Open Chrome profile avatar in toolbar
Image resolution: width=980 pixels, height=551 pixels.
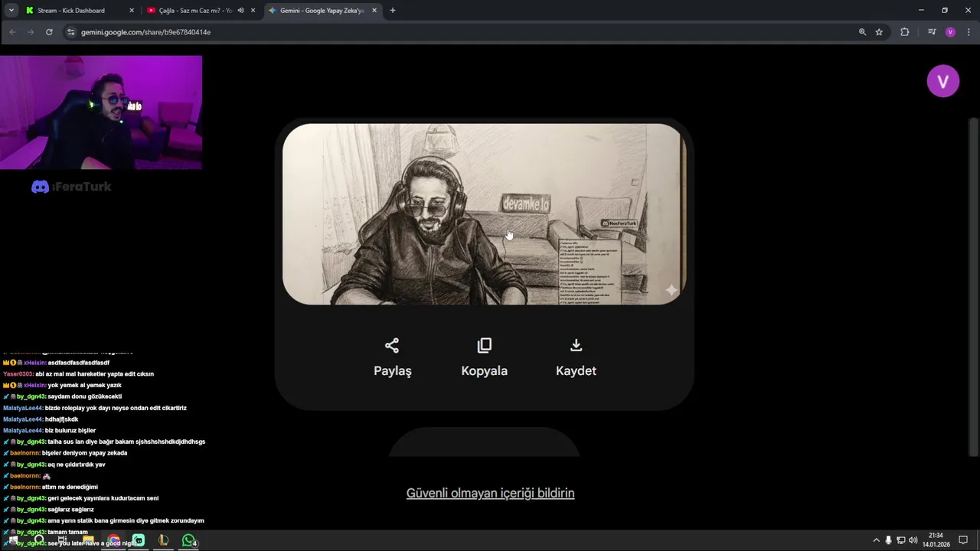tap(950, 32)
